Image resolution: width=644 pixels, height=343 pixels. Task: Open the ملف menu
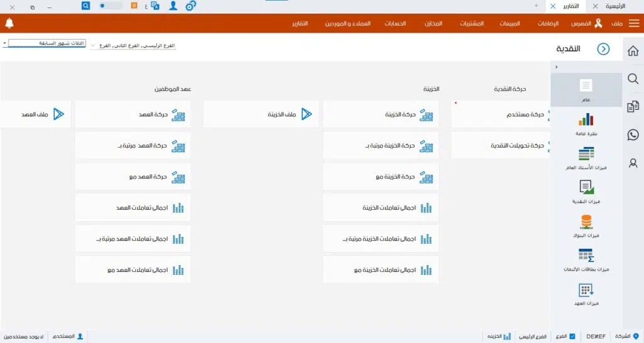616,23
